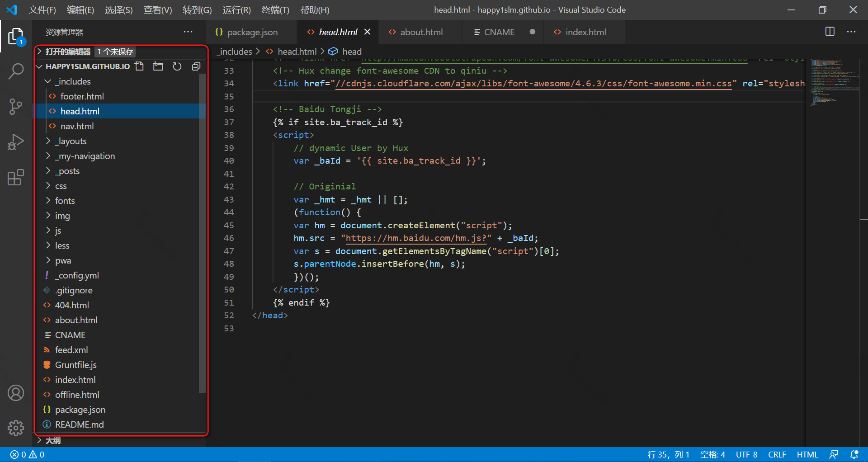This screenshot has width=868, height=462.
Task: Click the New Folder icon in explorer header
Action: (x=158, y=66)
